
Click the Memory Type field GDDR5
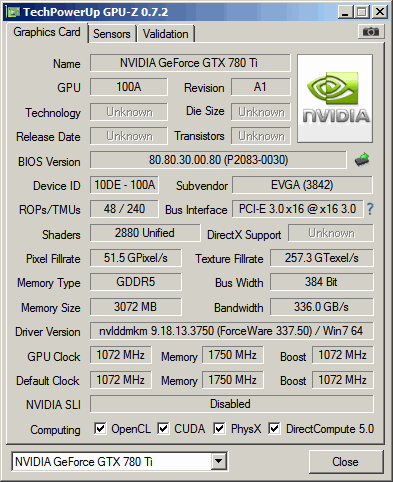[x=136, y=282]
